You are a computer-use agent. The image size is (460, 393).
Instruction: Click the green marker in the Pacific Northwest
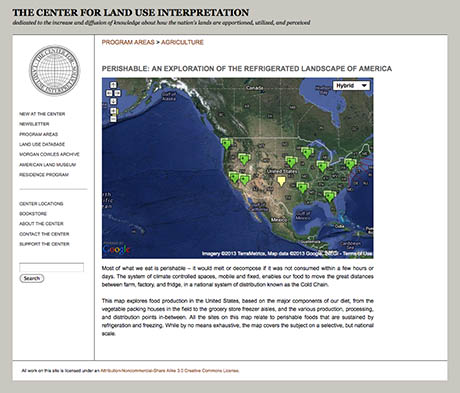click(x=227, y=144)
